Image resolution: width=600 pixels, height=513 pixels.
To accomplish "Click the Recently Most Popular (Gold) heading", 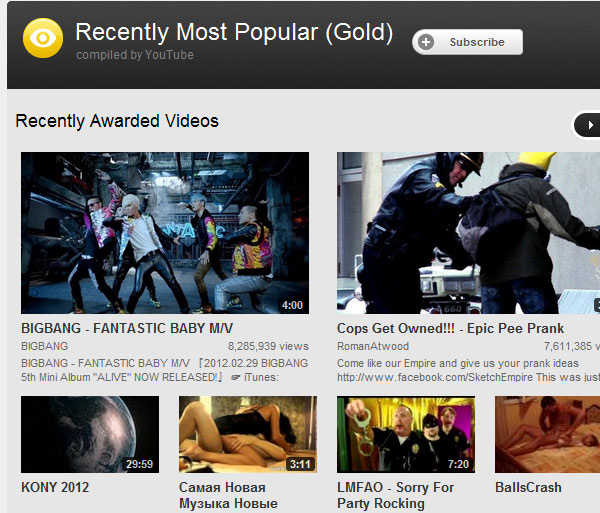I will 234,32.
